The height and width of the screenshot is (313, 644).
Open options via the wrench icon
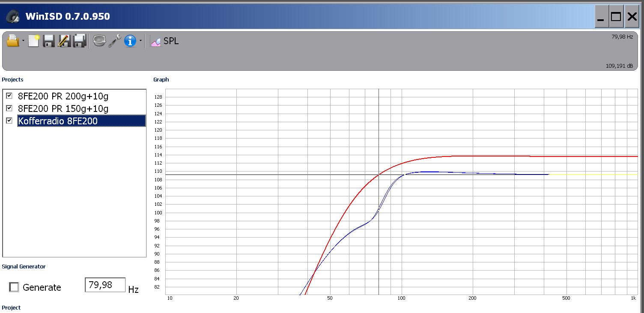114,41
